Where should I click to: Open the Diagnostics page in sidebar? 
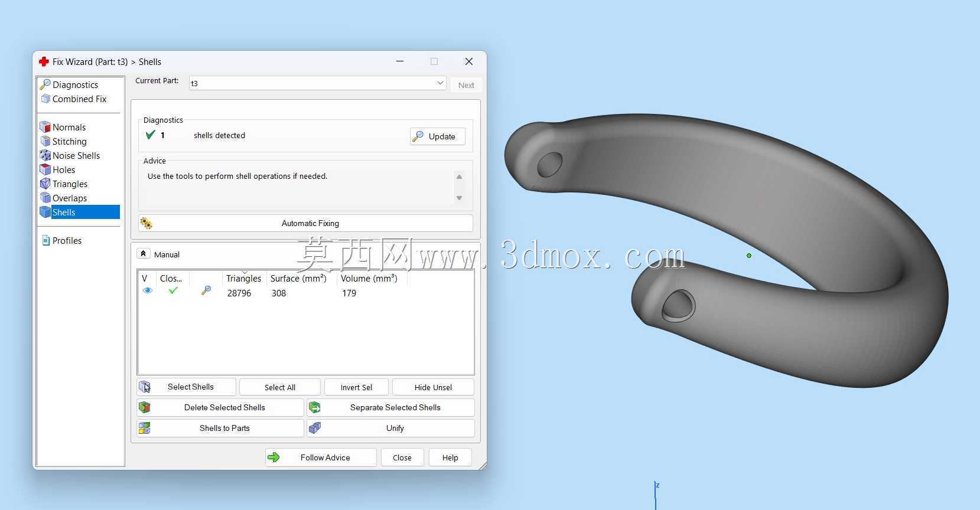75,84
